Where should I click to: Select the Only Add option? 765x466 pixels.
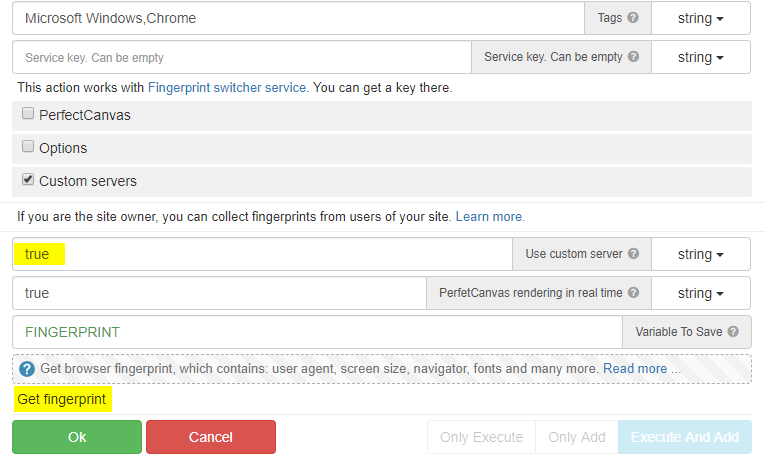[576, 437]
